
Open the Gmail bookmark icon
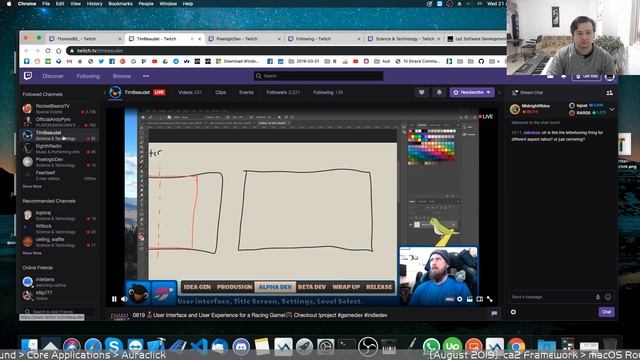[x=69, y=61]
